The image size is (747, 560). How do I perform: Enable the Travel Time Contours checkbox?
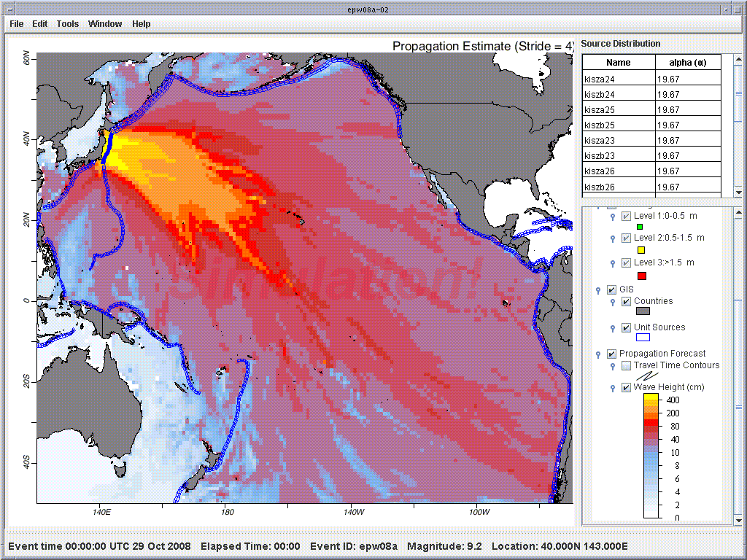tap(626, 365)
